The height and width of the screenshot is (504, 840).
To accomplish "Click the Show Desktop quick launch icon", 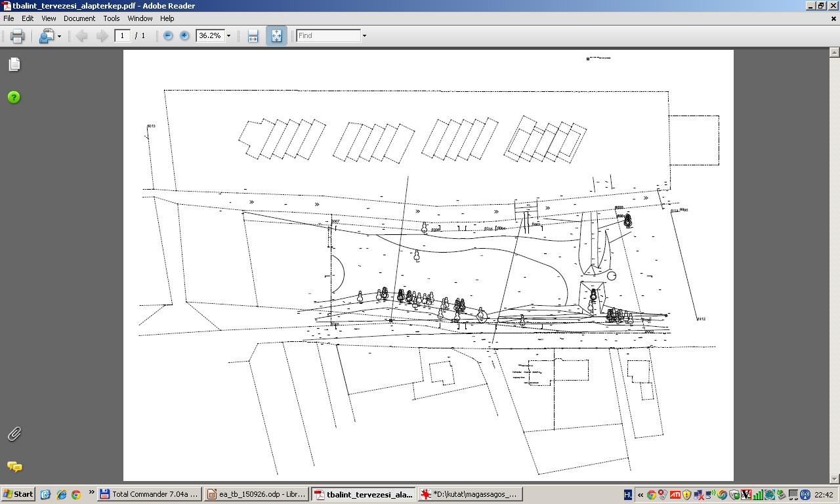I will point(46,494).
